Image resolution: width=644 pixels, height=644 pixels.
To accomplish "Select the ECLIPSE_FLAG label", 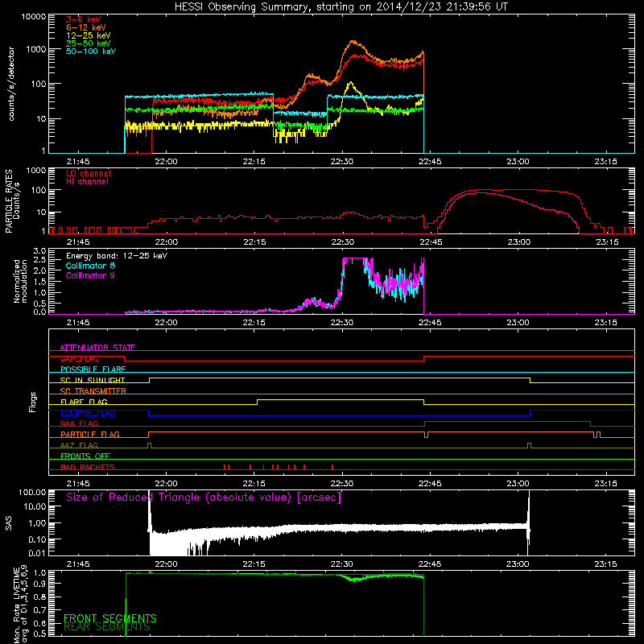I will 88,413.
